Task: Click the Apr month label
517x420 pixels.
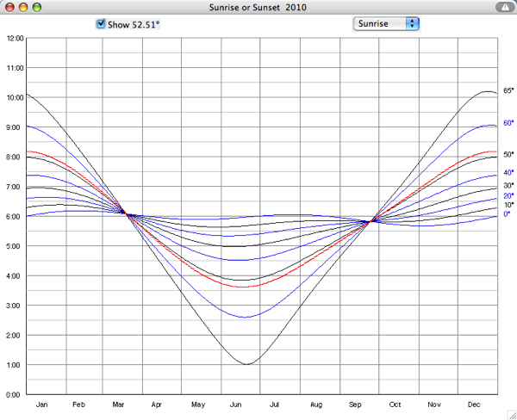Action: coord(156,405)
